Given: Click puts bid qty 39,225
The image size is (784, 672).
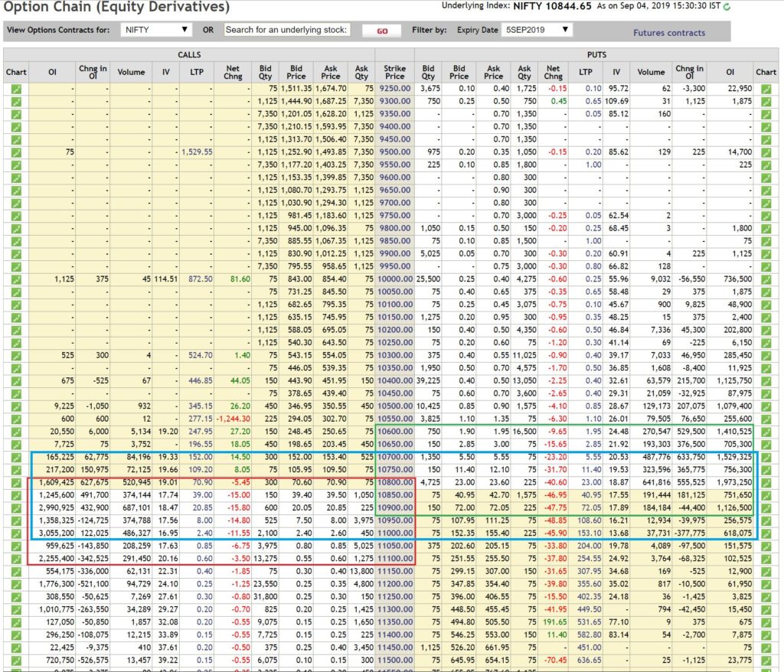Looking at the screenshot, I should pyautogui.click(x=427, y=380).
